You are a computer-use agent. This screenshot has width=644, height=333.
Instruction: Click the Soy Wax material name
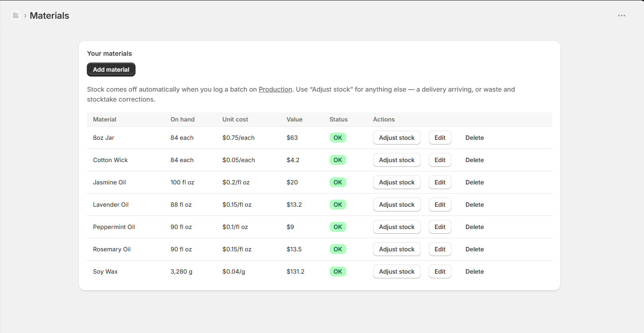105,272
